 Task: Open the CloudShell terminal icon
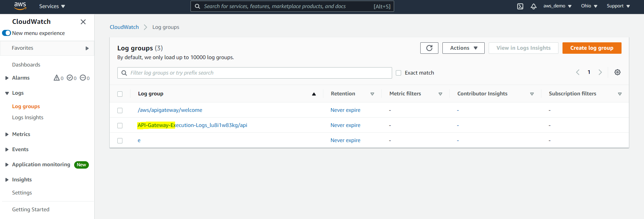pyautogui.click(x=520, y=6)
